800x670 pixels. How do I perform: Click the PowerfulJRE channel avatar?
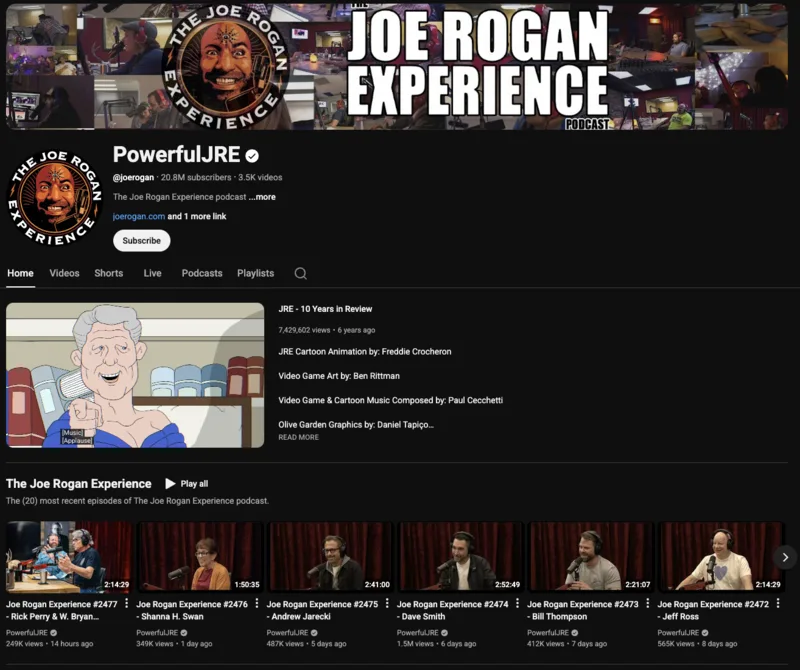[52, 193]
